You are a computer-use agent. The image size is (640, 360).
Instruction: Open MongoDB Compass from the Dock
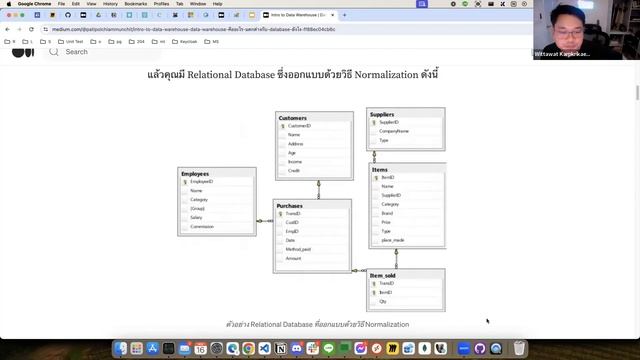[x=424, y=349]
